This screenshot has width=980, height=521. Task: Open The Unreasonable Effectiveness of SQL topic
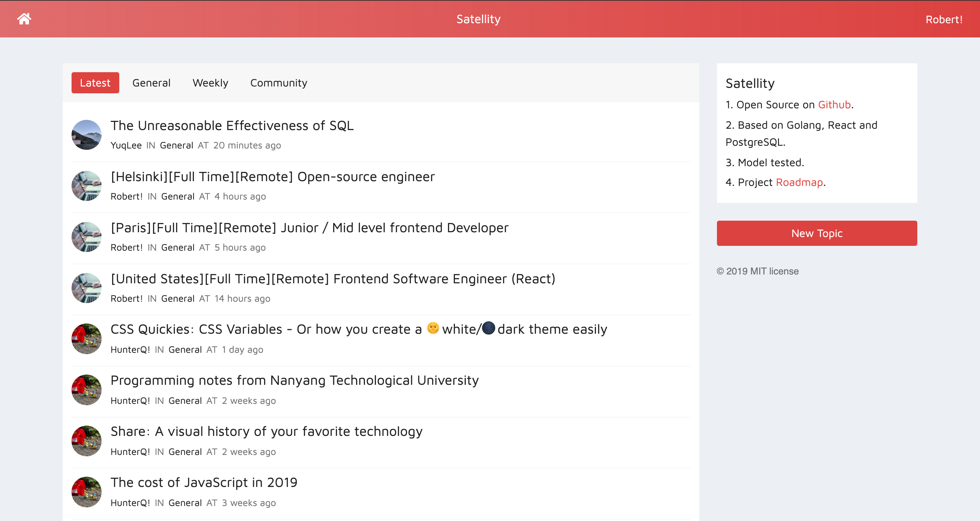(232, 126)
